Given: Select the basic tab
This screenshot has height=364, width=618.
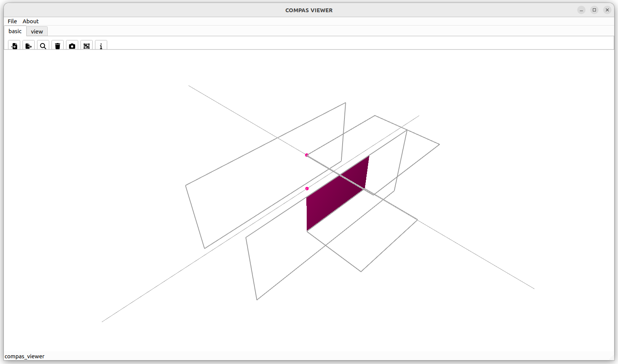Looking at the screenshot, I should (15, 31).
